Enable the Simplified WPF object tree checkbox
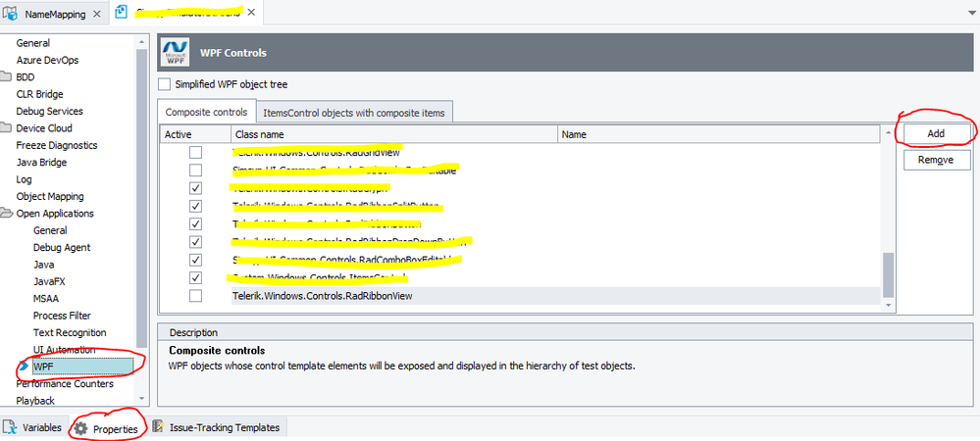 [165, 84]
